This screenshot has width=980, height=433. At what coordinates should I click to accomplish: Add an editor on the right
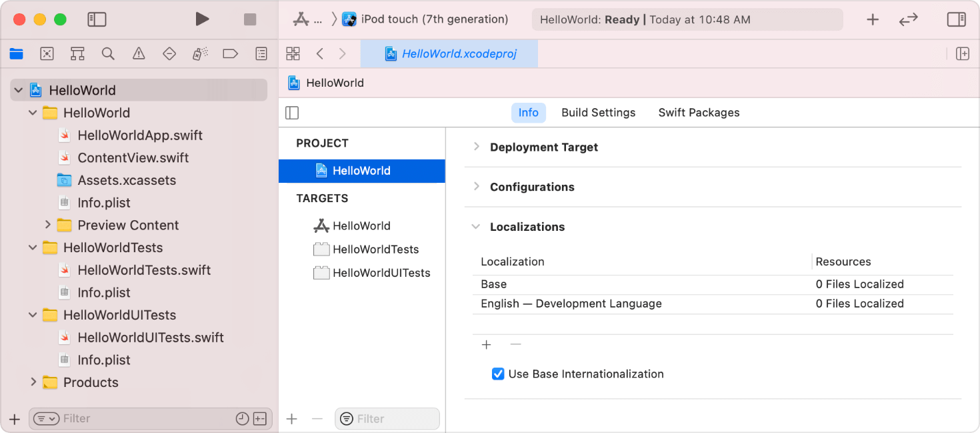tap(963, 54)
